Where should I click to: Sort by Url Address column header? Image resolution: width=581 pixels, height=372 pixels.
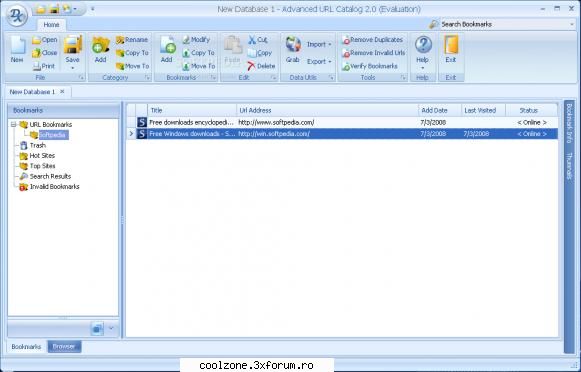[x=328, y=110]
